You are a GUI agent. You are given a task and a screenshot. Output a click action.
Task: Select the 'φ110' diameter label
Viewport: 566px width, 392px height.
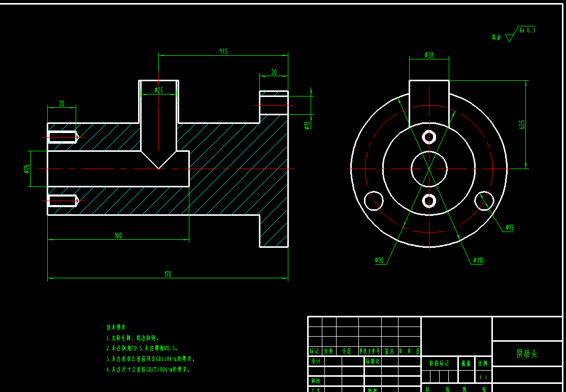click(478, 260)
